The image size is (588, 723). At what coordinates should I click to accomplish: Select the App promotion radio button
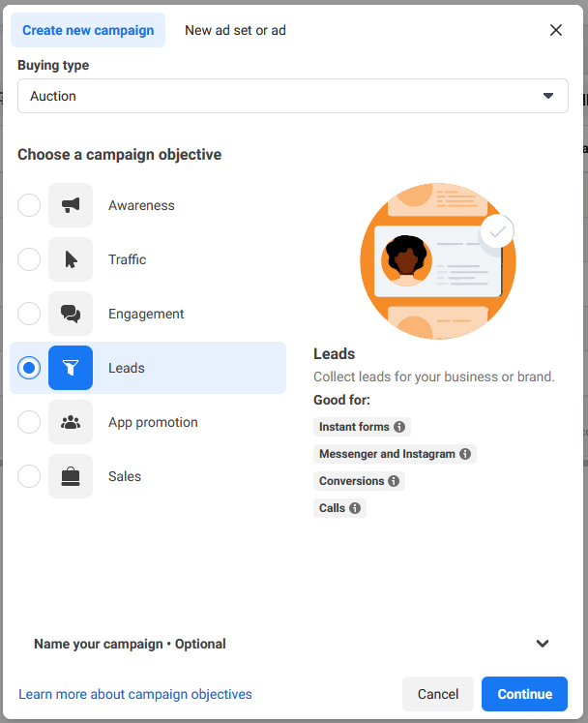(x=29, y=422)
